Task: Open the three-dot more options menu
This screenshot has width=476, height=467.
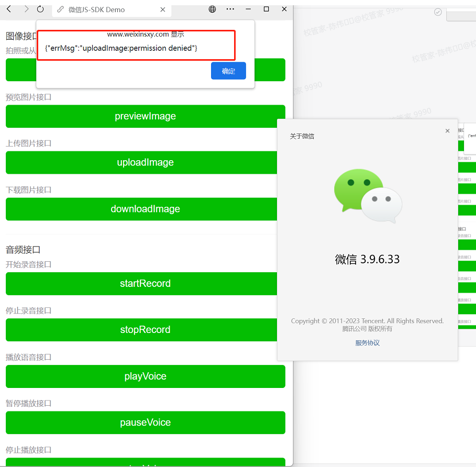Action: point(230,9)
